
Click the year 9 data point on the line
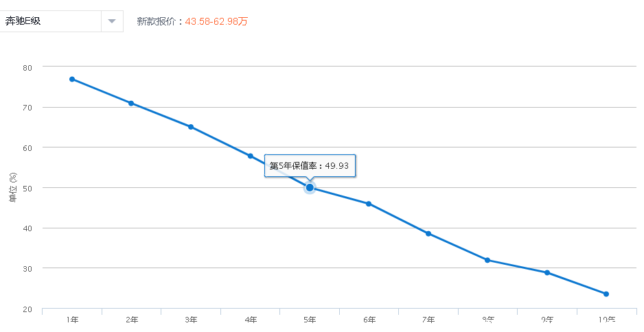tap(547, 272)
